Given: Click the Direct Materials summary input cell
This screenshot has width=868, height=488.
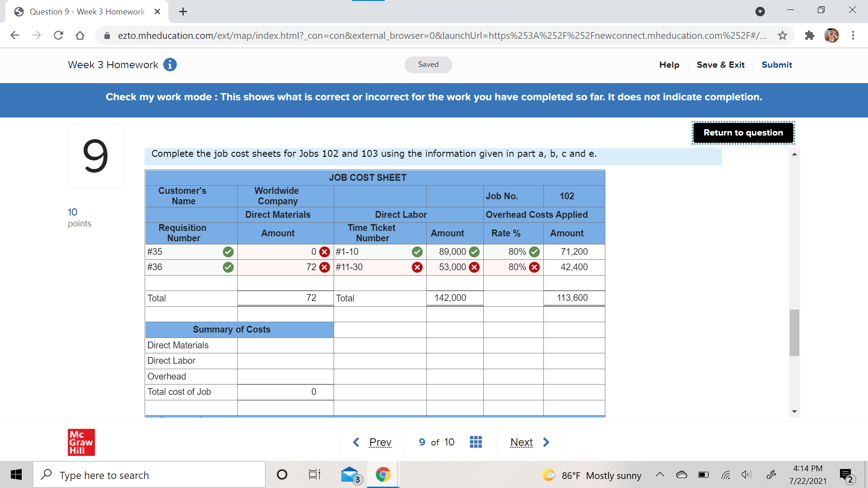Looking at the screenshot, I should pos(285,345).
